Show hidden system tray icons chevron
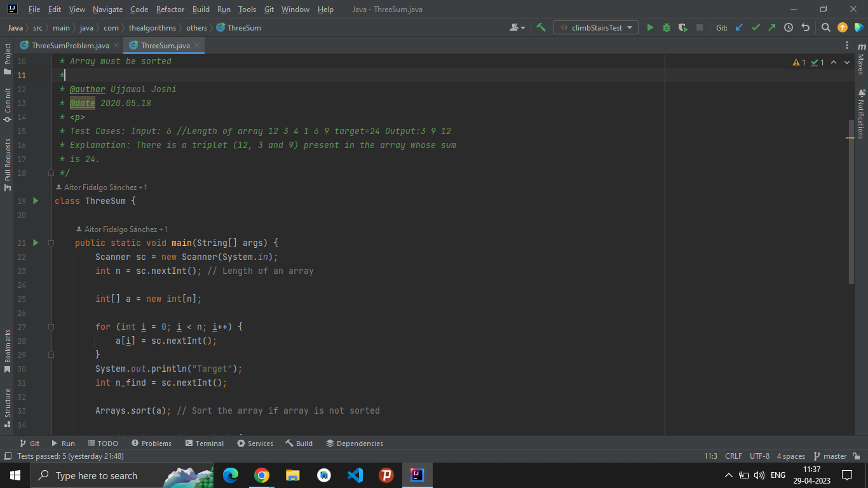868x488 pixels. pos(728,475)
